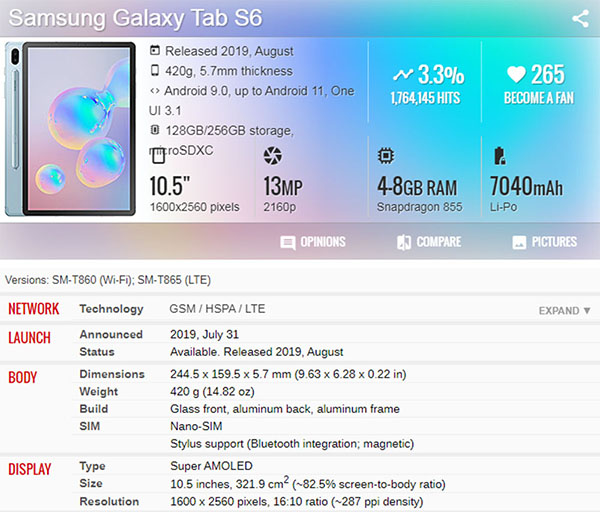The image size is (600, 512).
Task: Click the Stylus support text line
Action: [x=292, y=444]
